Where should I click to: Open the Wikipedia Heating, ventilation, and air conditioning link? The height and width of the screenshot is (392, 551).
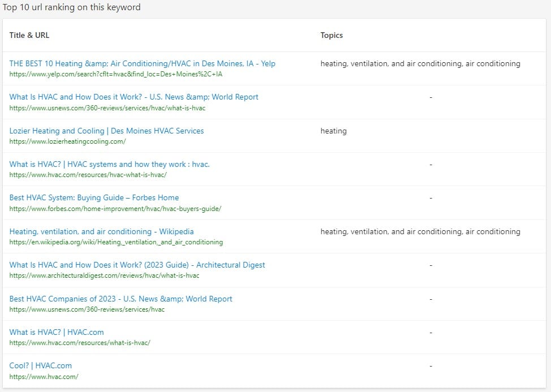pyautogui.click(x=102, y=231)
